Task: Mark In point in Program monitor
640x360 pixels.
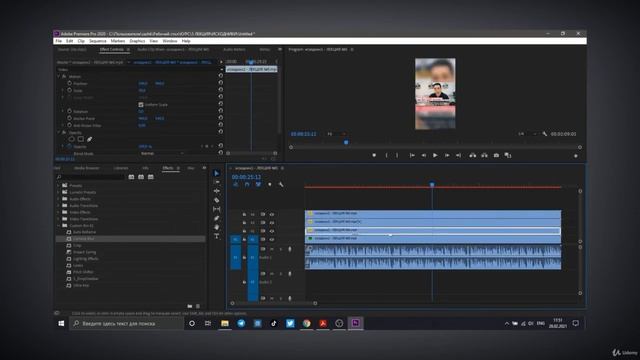Action: 386,156
